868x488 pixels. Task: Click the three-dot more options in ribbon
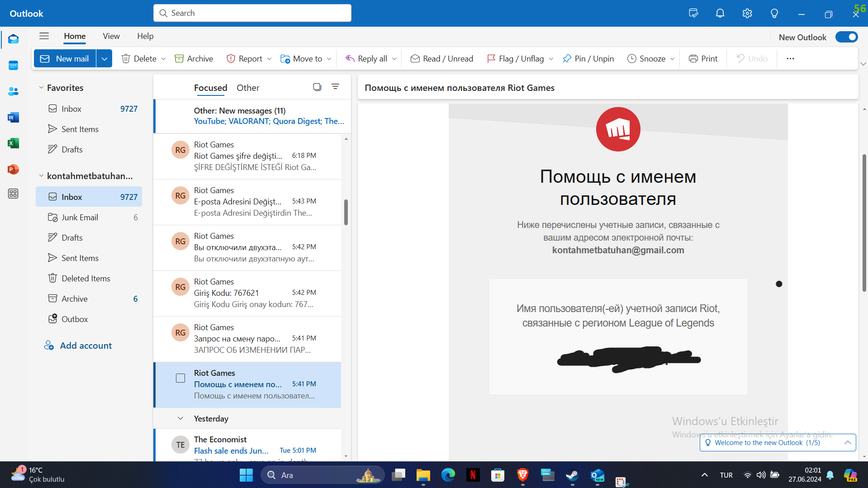(x=790, y=59)
